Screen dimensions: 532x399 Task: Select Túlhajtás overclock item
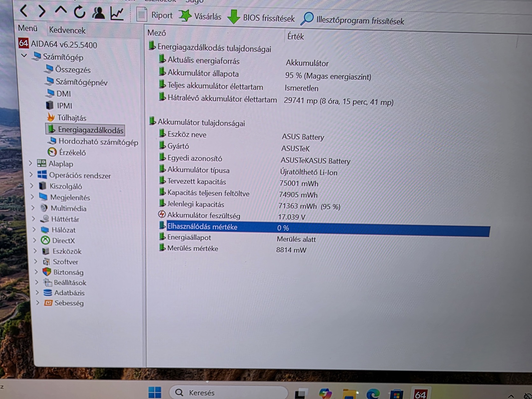[x=66, y=117]
